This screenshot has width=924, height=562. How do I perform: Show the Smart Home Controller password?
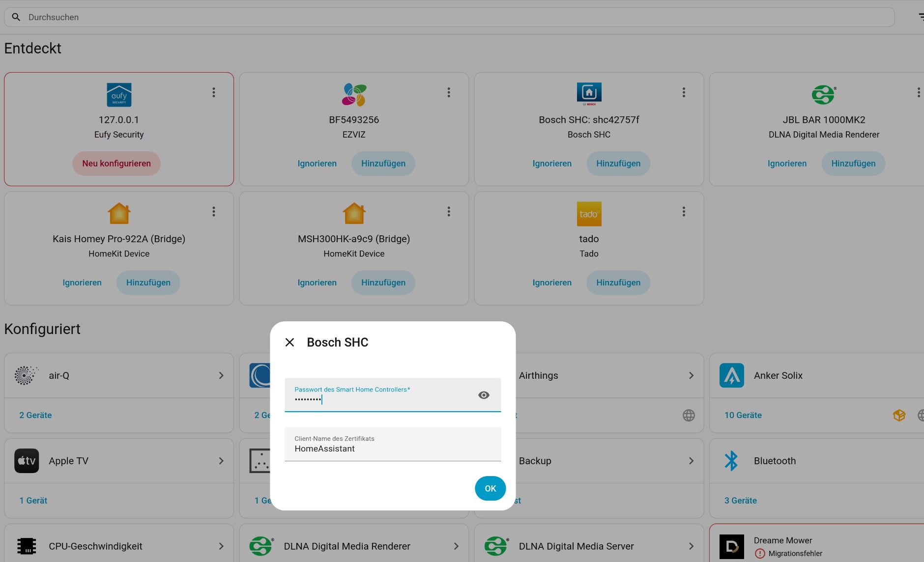(x=484, y=395)
